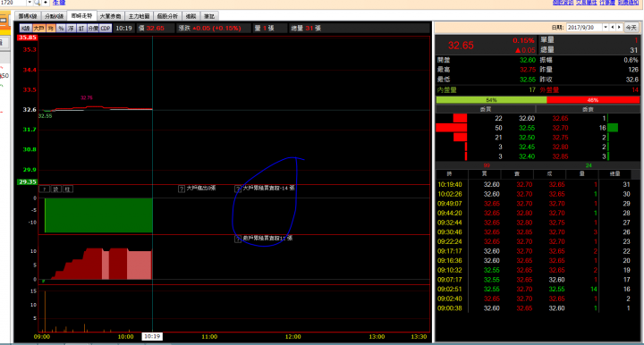Select the 柱 bar style button
The width and height of the screenshot is (644, 345).
coord(67,189)
